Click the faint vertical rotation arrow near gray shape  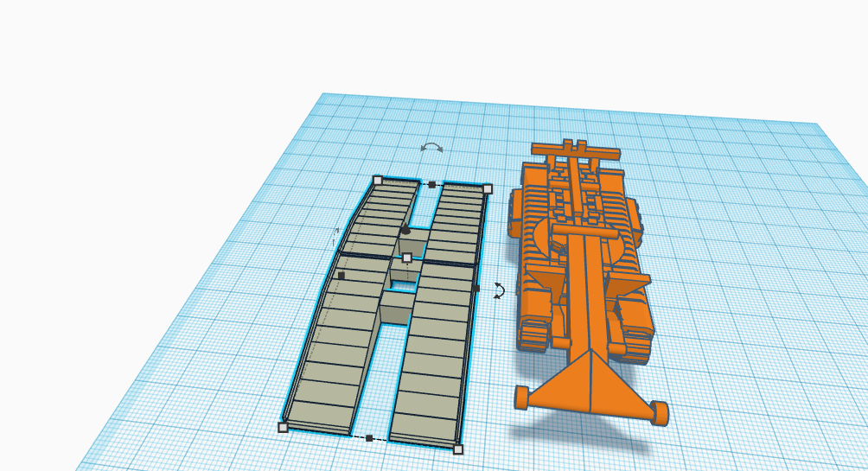335,236
